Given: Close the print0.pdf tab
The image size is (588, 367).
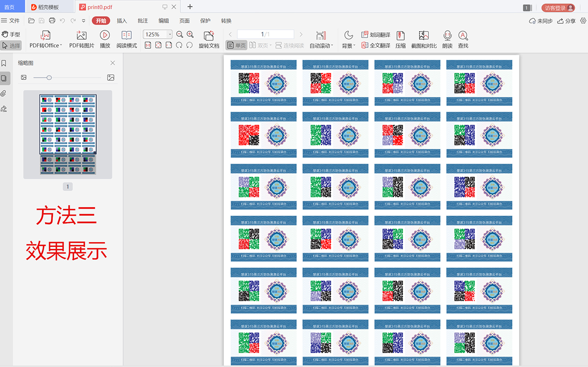Looking at the screenshot, I should click(x=174, y=7).
